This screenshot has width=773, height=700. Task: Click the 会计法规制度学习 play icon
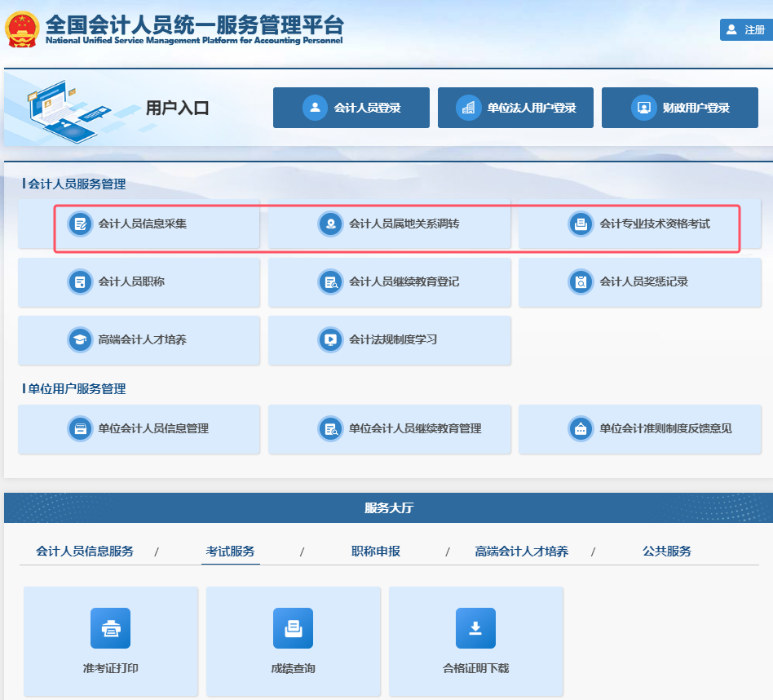click(330, 339)
